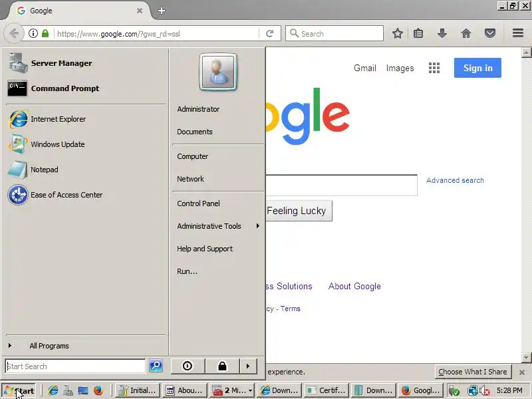Click the Pocket toolbar icon
Image resolution: width=532 pixels, height=399 pixels.
click(490, 33)
